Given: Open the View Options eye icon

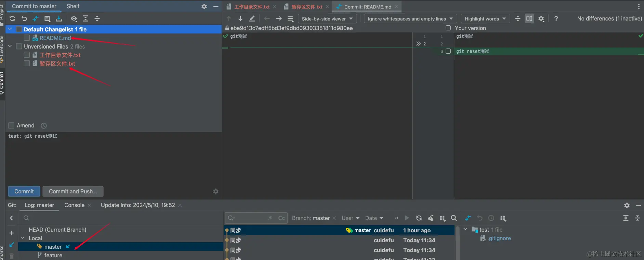Looking at the screenshot, I should point(74,18).
